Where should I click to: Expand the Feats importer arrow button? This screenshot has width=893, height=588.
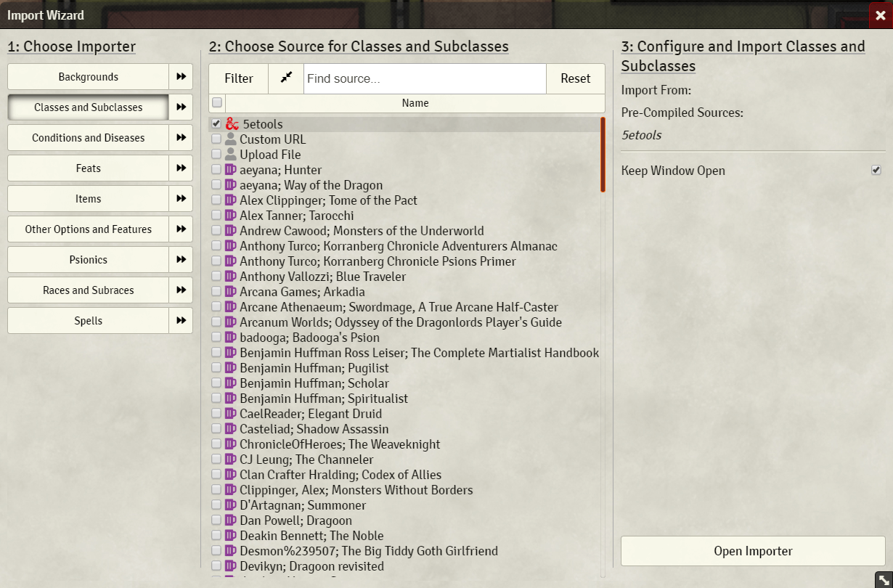(x=181, y=168)
